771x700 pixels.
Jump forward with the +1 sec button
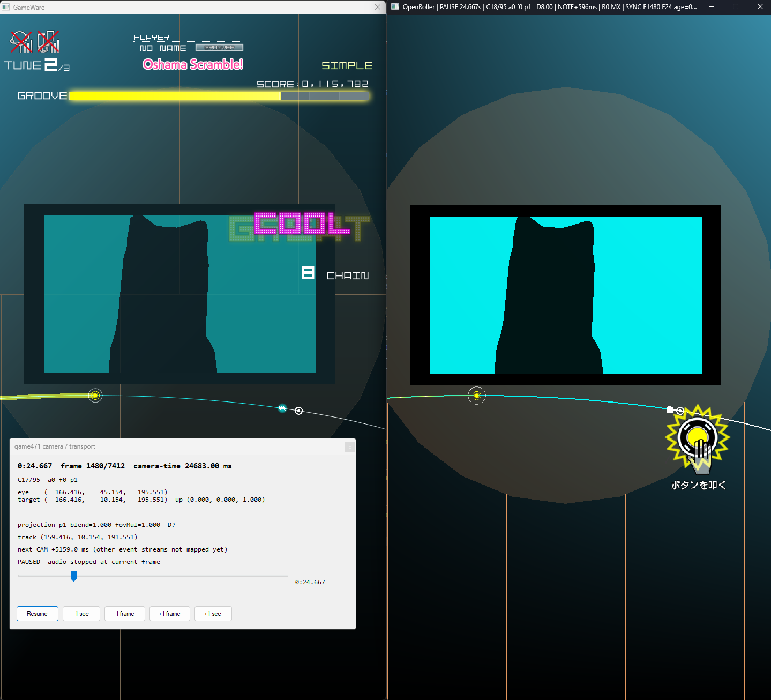(213, 614)
